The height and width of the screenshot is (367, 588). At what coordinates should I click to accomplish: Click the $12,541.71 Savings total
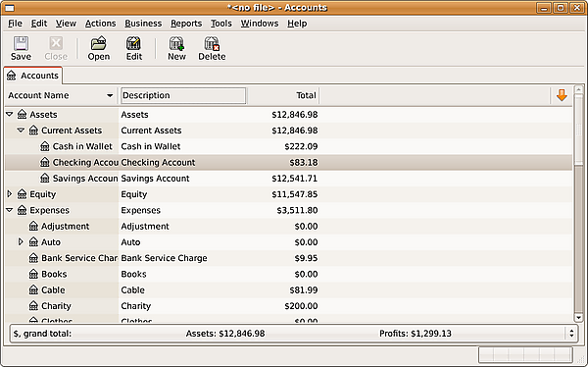pyautogui.click(x=295, y=178)
